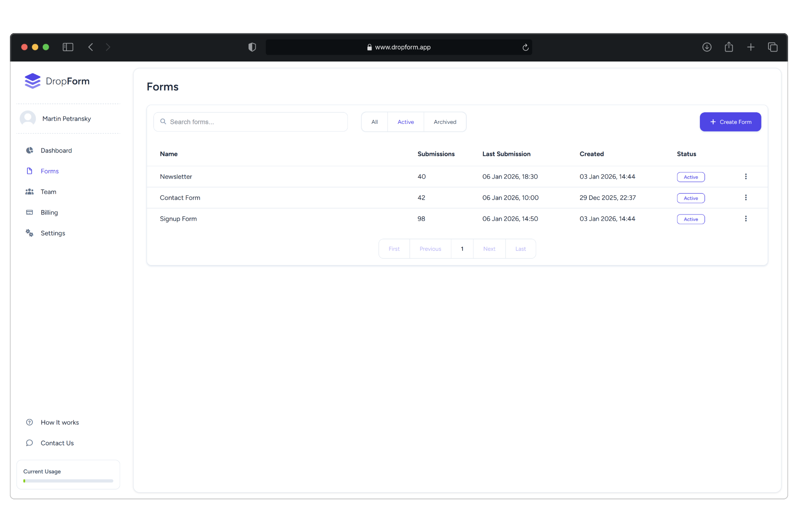The width and height of the screenshot is (798, 532).
Task: Toggle the Active status badge on Newsletter row
Action: pyautogui.click(x=690, y=177)
